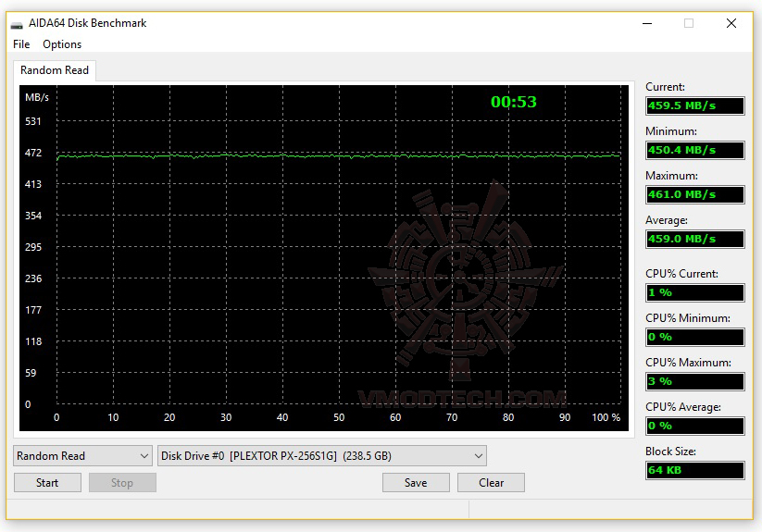Click the elapsed timer 00:53
Viewport: 762px width, 532px height.
click(514, 102)
